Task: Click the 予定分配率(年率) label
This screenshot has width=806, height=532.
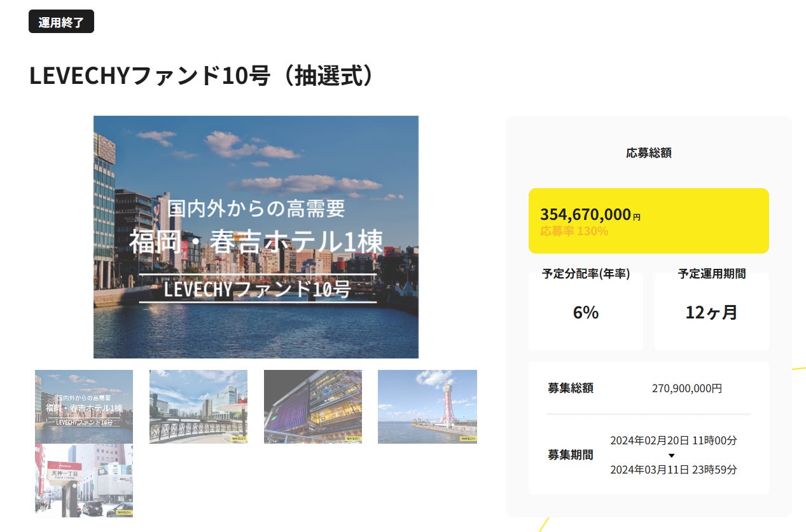Action: pos(586,274)
